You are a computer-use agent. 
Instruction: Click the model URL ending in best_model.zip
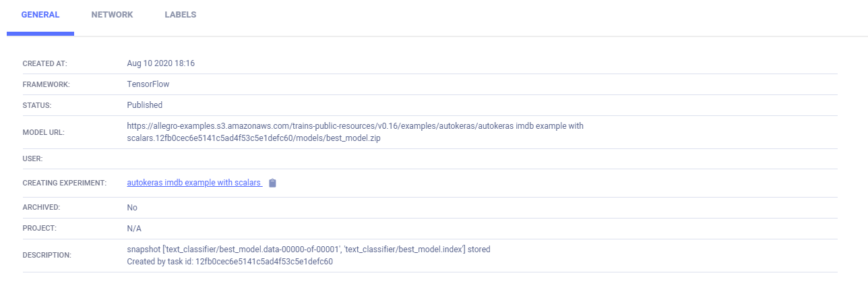pos(354,132)
